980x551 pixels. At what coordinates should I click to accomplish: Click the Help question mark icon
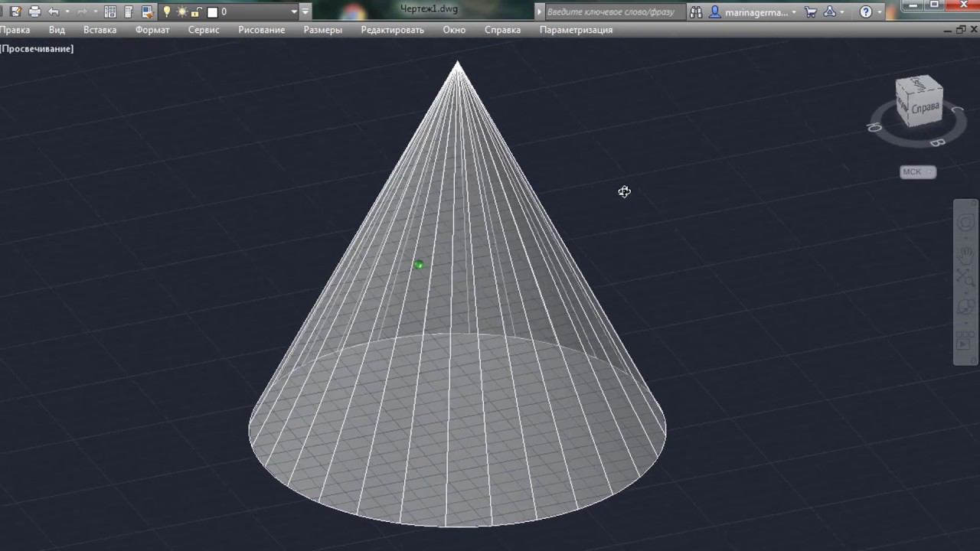[866, 11]
